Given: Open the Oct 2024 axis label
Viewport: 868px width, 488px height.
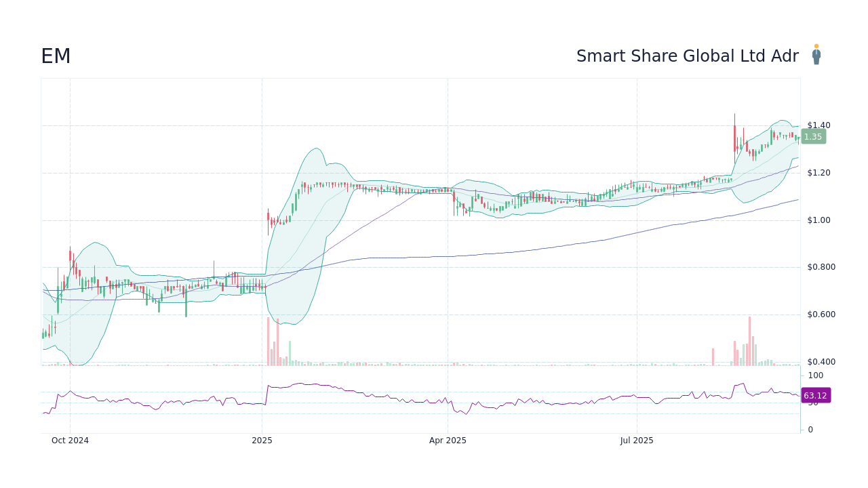Looking at the screenshot, I should 70,441.
